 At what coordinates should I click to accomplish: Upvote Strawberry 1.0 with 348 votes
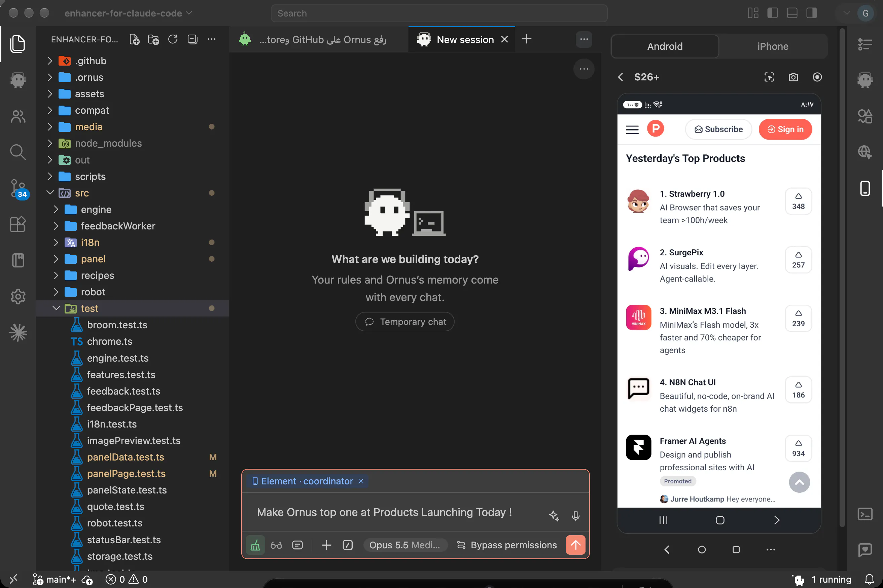pyautogui.click(x=798, y=201)
